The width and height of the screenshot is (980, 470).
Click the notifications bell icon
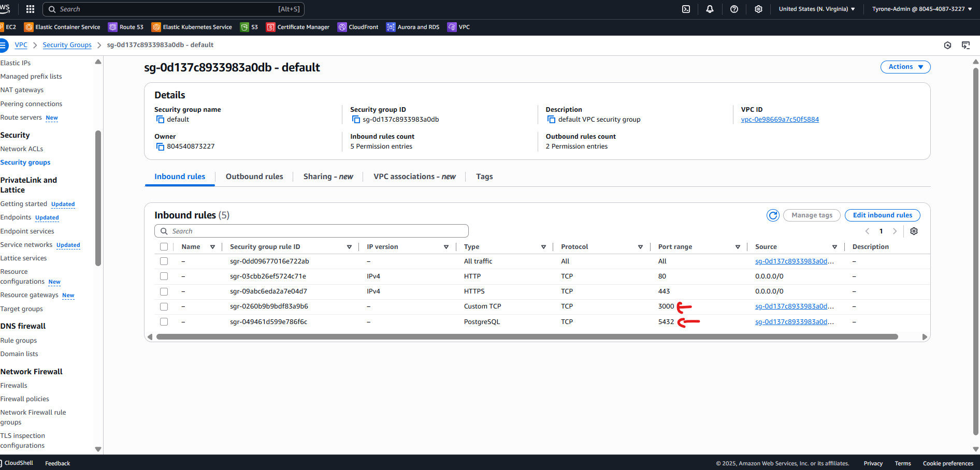coord(710,9)
